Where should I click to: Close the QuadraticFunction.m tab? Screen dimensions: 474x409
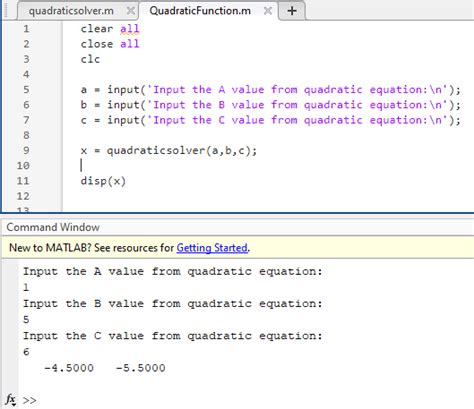(267, 11)
